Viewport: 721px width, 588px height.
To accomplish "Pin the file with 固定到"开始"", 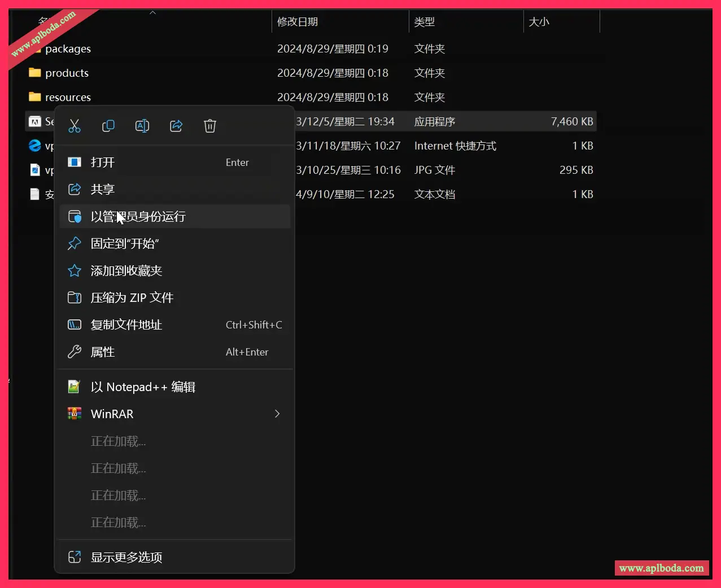I will (175, 243).
